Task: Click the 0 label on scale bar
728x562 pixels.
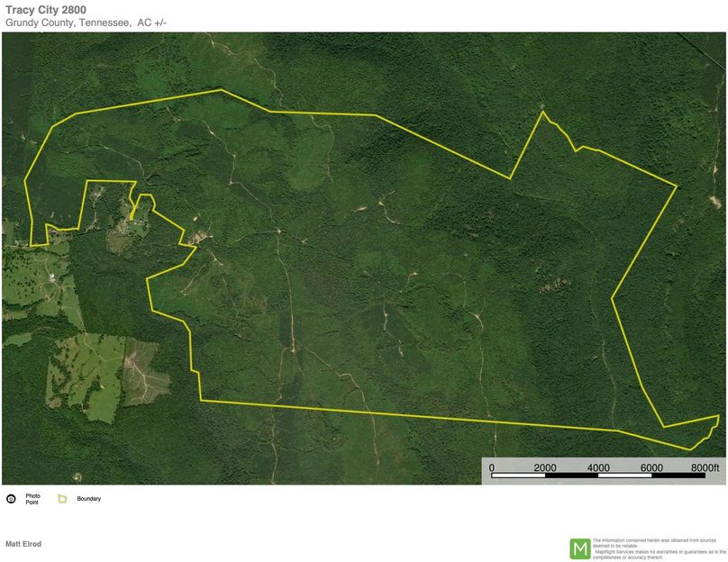Action: 492,467
